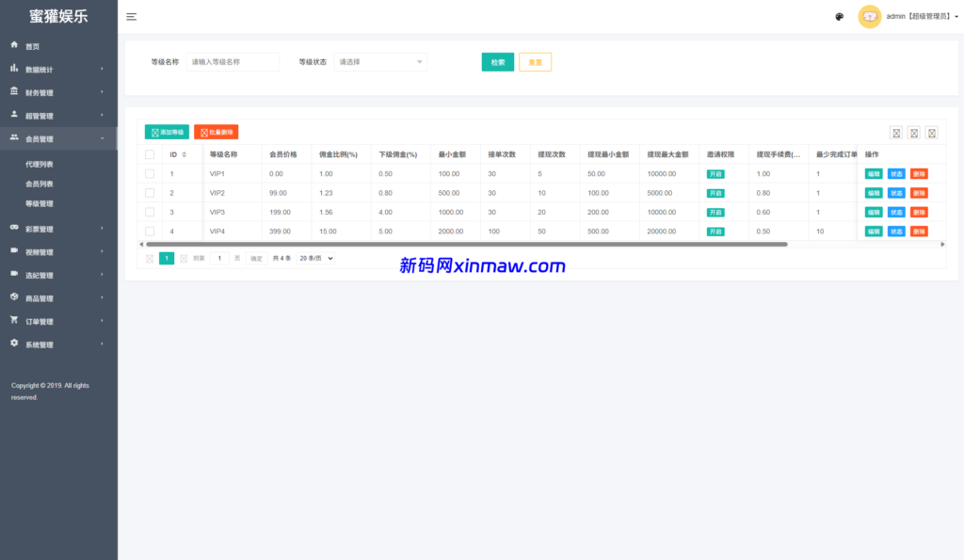The height and width of the screenshot is (560, 964).
Task: Open the 等级状态 dropdown
Action: tap(380, 61)
